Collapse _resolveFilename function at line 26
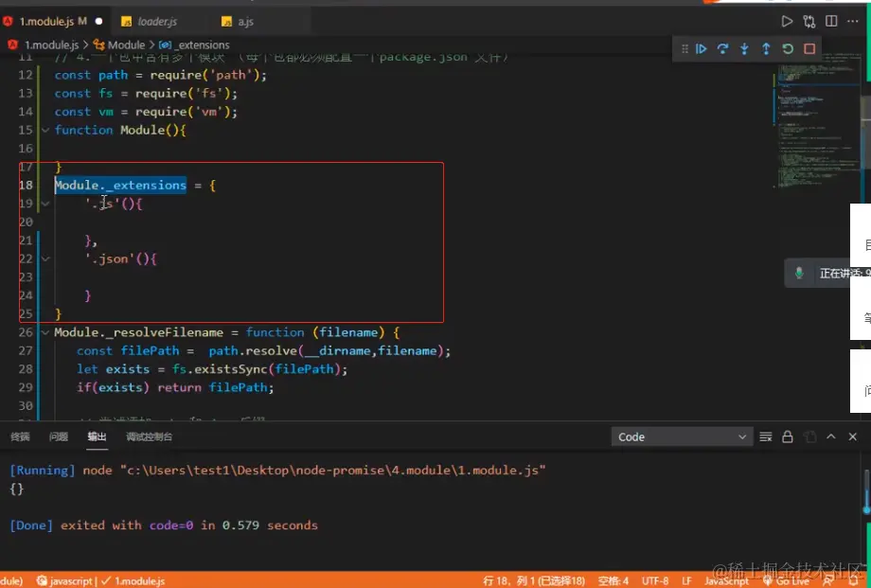This screenshot has width=871, height=588. click(45, 332)
